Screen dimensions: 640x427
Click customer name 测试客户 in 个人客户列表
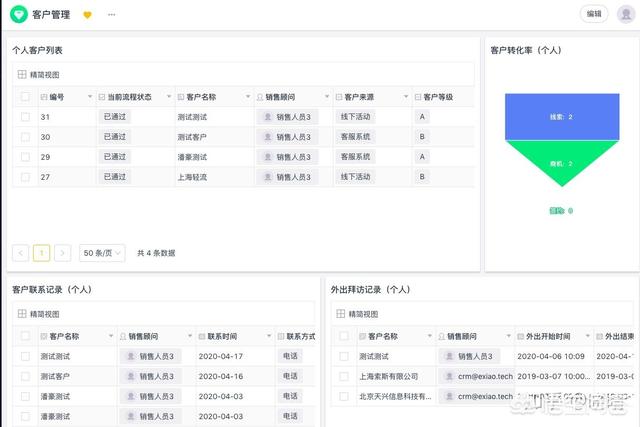click(192, 137)
